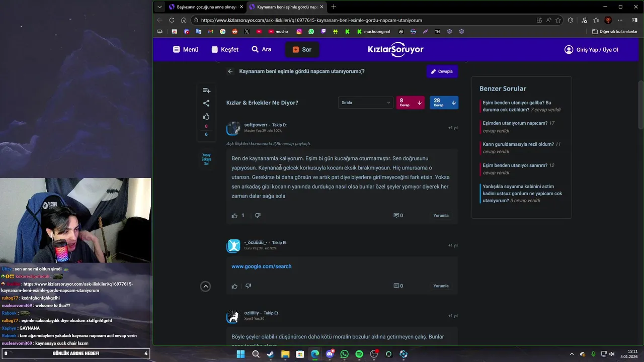Follow softpowerr with Takip Et
The width and height of the screenshot is (644, 362).
[279, 125]
